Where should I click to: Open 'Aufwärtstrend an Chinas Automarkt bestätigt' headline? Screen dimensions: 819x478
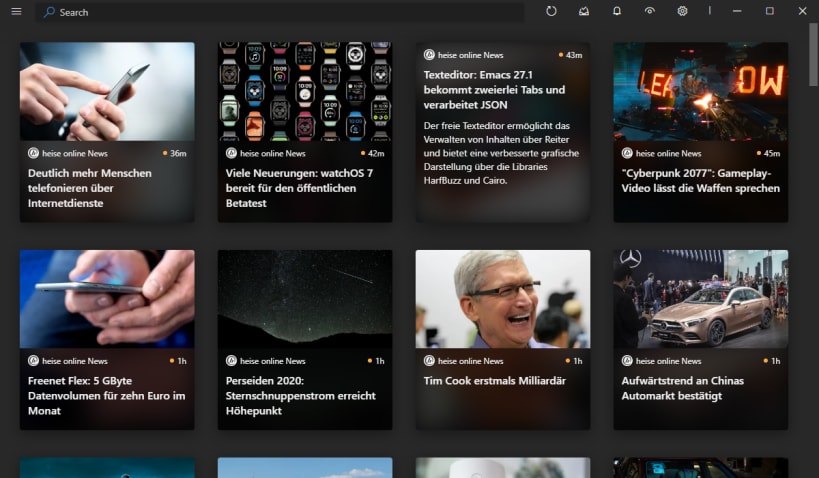[683, 388]
